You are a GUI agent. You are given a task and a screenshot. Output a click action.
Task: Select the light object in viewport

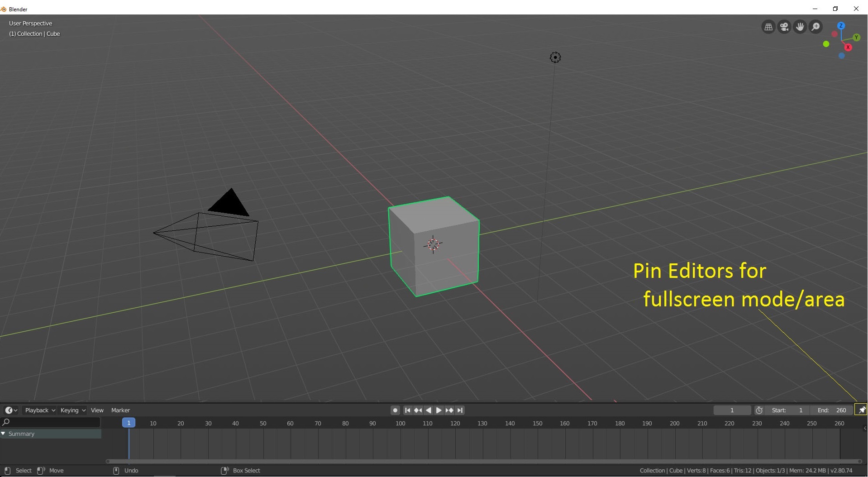pos(555,57)
